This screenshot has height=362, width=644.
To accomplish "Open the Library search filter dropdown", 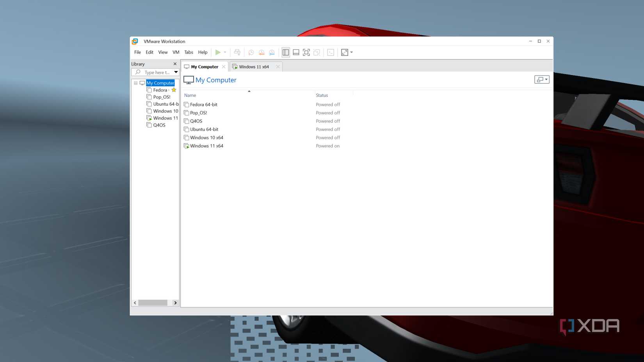I will click(176, 72).
